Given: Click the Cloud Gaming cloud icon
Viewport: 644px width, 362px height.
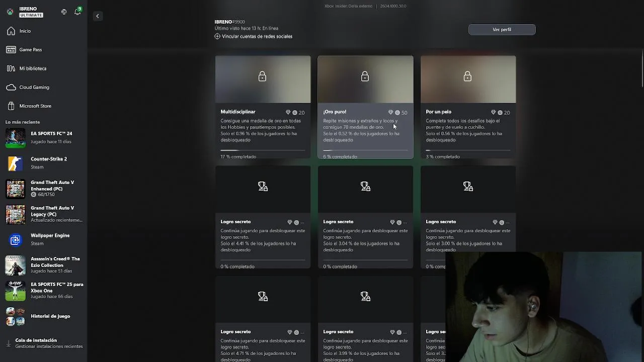Looking at the screenshot, I should coord(11,87).
